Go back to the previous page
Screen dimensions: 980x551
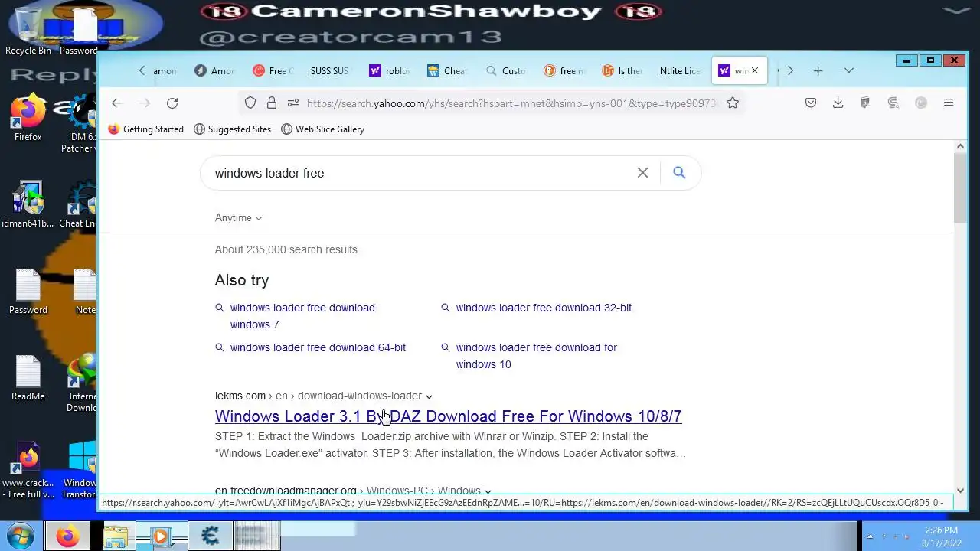pyautogui.click(x=117, y=103)
